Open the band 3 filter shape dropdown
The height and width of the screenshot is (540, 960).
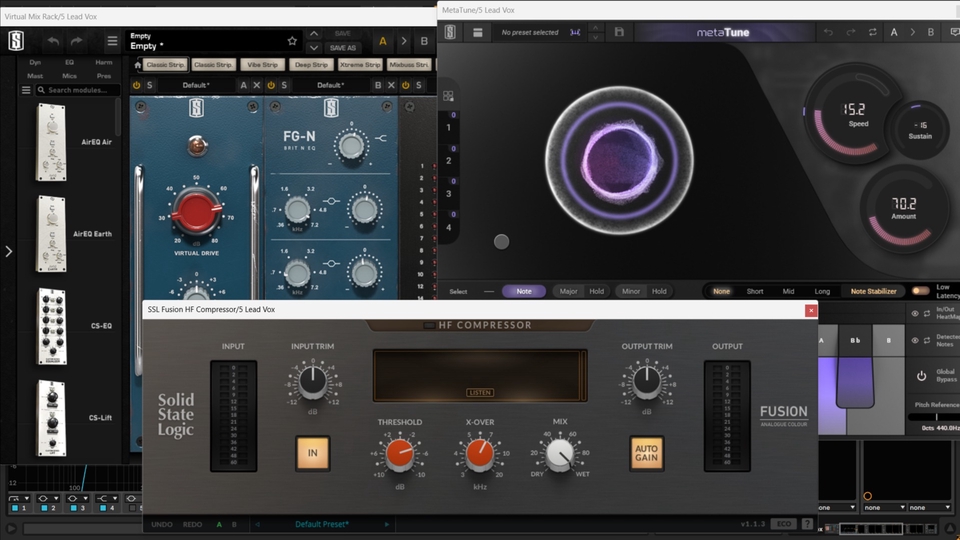pos(77,498)
